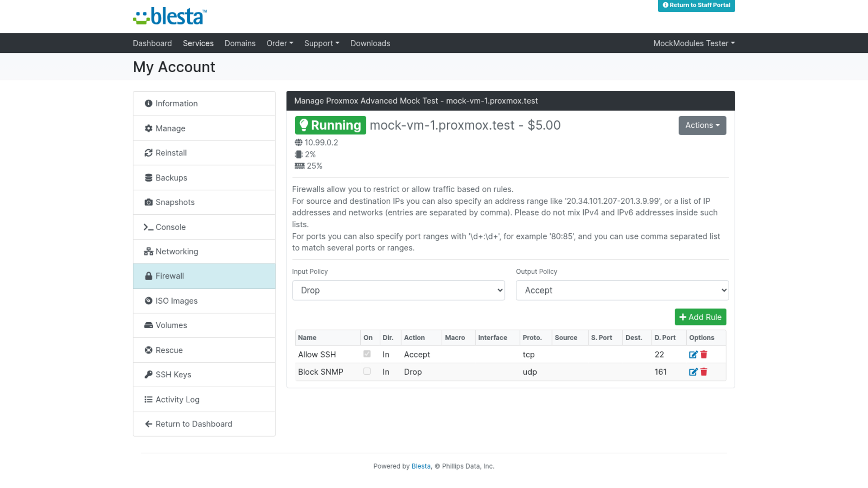Open Services in navigation bar

point(198,43)
